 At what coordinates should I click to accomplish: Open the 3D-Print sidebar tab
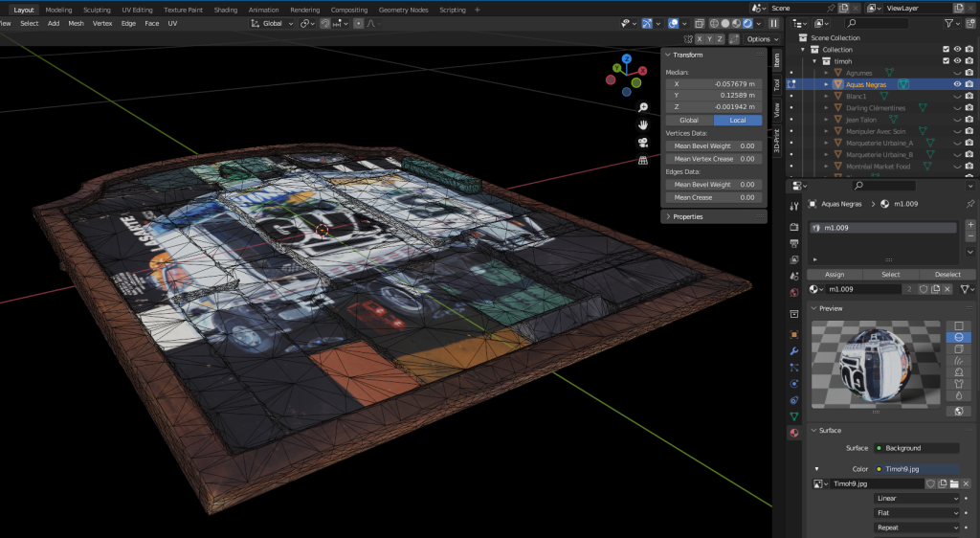[x=777, y=140]
